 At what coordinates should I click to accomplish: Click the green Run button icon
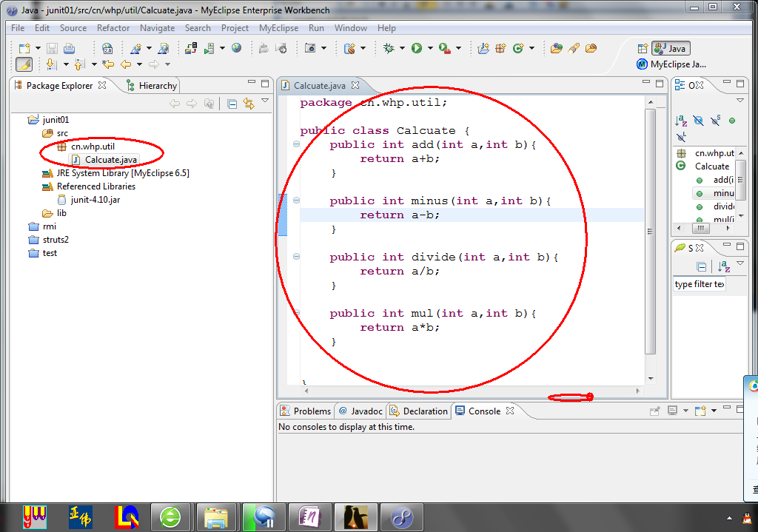pyautogui.click(x=417, y=48)
